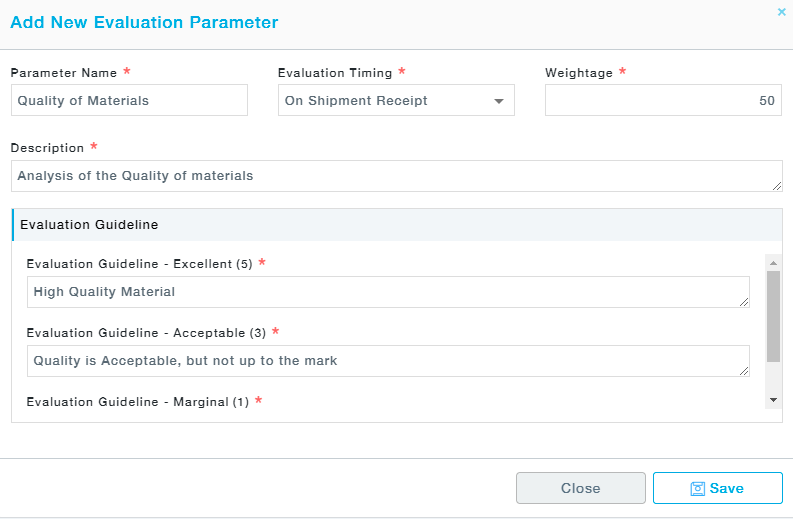Click the Add New Evaluation Parameter title

(x=144, y=22)
